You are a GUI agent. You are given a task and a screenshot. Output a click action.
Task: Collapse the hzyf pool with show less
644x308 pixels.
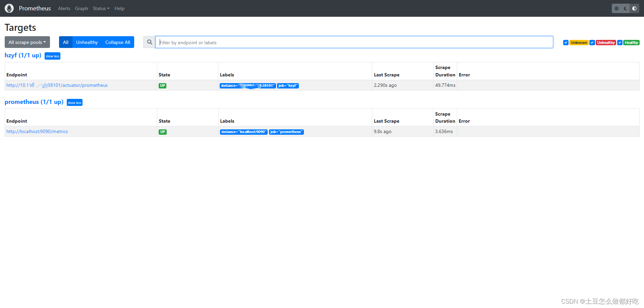52,56
